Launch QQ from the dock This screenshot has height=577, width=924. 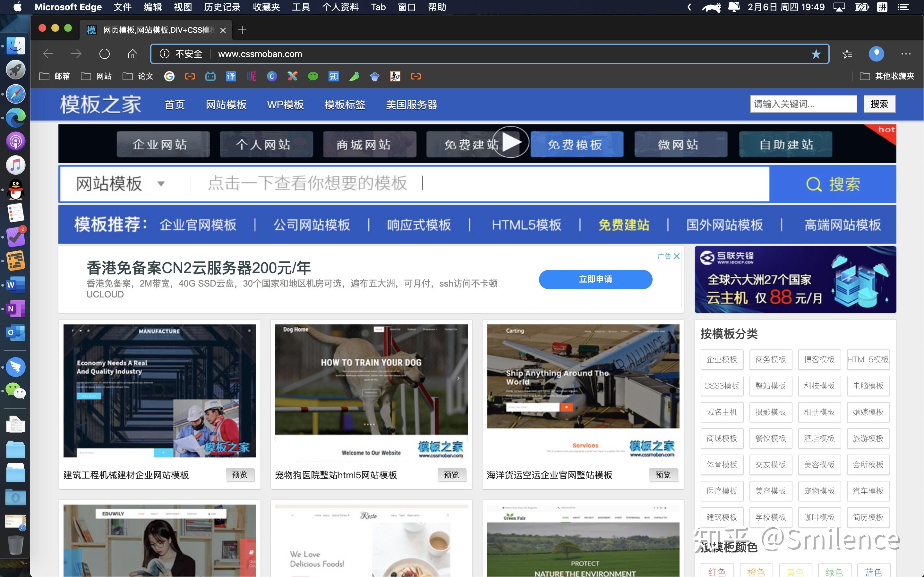click(x=15, y=190)
